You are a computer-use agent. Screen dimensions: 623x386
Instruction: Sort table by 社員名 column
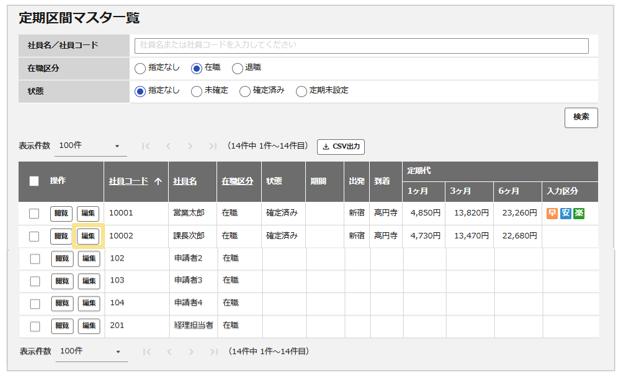pyautogui.click(x=185, y=181)
